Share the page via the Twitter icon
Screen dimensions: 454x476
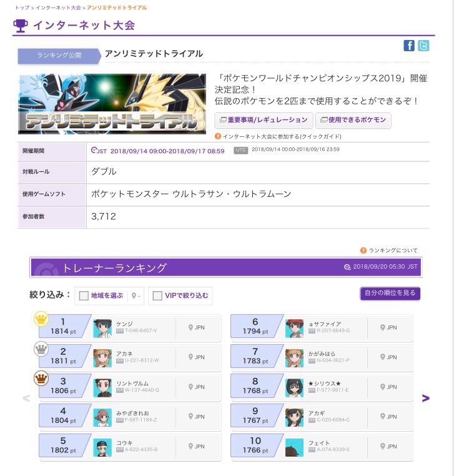pyautogui.click(x=423, y=46)
